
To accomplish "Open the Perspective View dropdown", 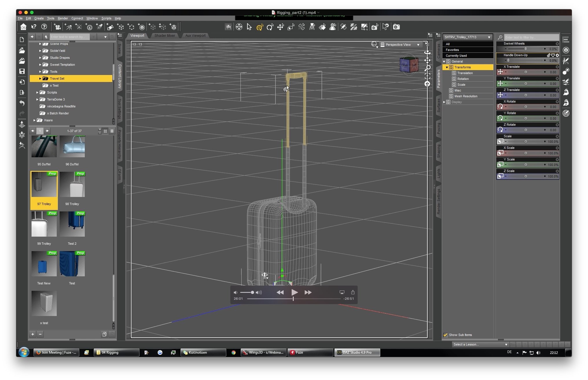I will point(400,45).
